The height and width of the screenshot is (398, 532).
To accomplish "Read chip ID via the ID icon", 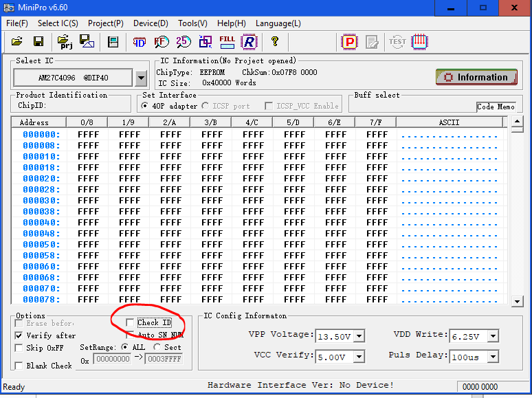I will [x=139, y=42].
